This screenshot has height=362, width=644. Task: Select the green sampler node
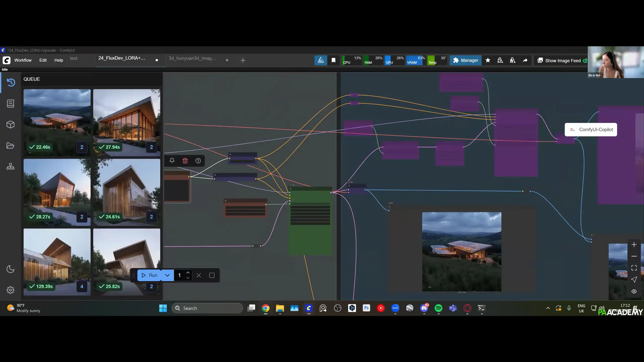pyautogui.click(x=310, y=221)
